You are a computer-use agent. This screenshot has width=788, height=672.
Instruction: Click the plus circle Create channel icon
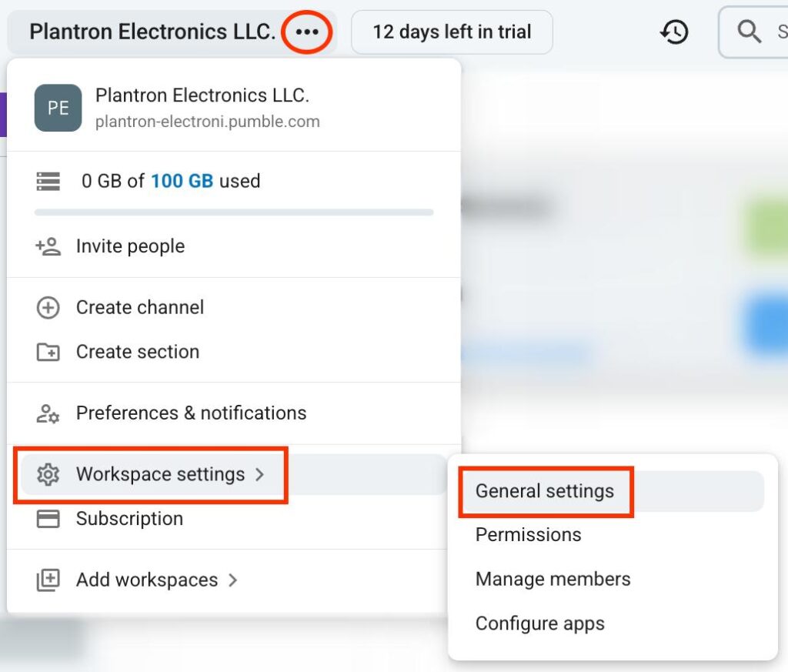[x=48, y=308]
